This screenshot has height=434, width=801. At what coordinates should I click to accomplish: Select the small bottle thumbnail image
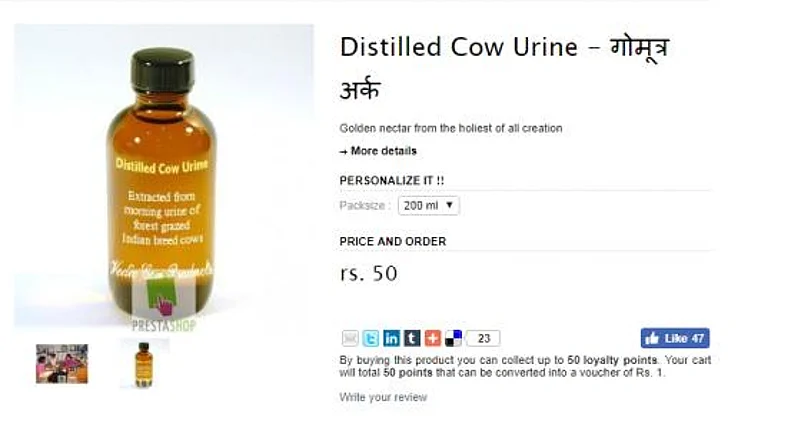(144, 365)
